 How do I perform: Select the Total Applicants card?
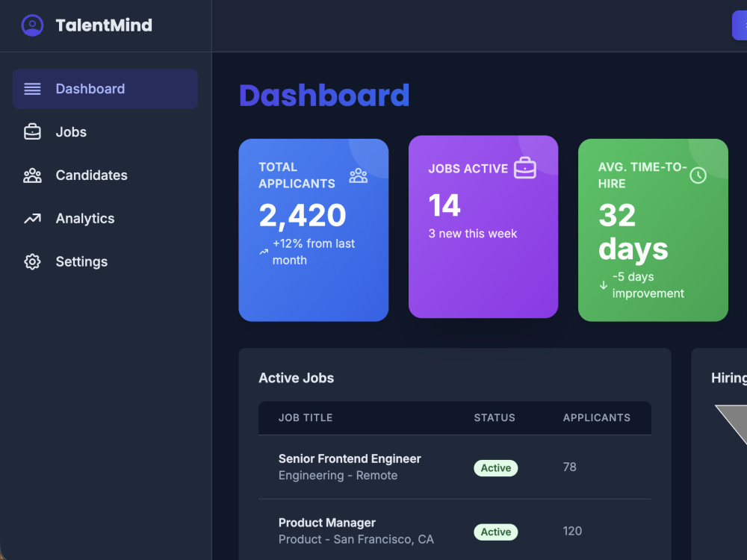click(x=314, y=230)
